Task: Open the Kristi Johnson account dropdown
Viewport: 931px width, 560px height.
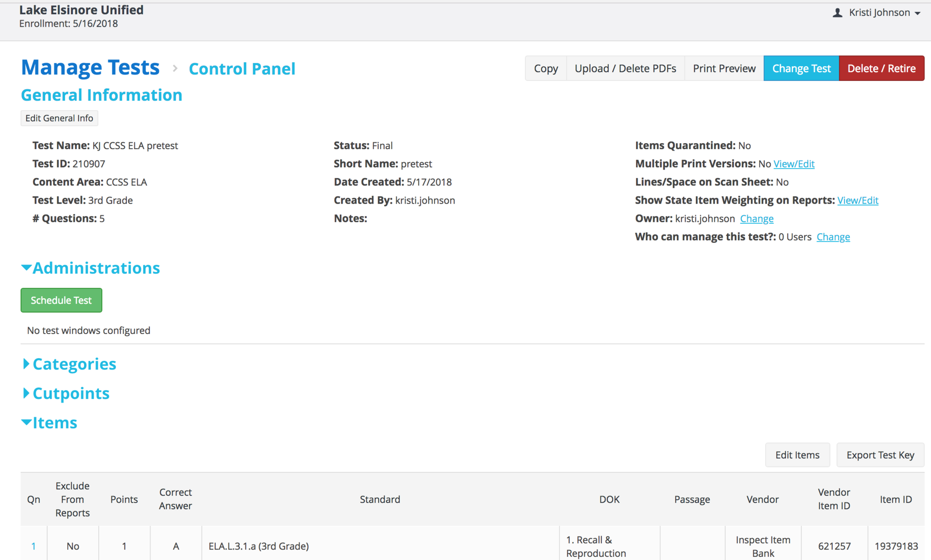Action: click(x=884, y=13)
